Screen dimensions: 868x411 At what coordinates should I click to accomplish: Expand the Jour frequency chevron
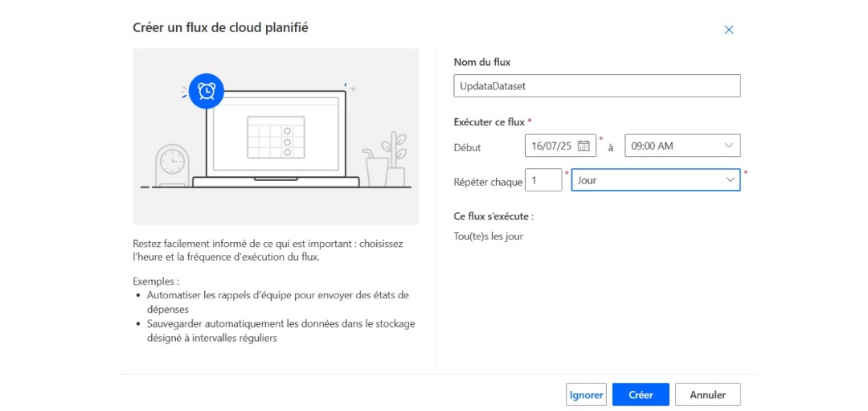[731, 180]
